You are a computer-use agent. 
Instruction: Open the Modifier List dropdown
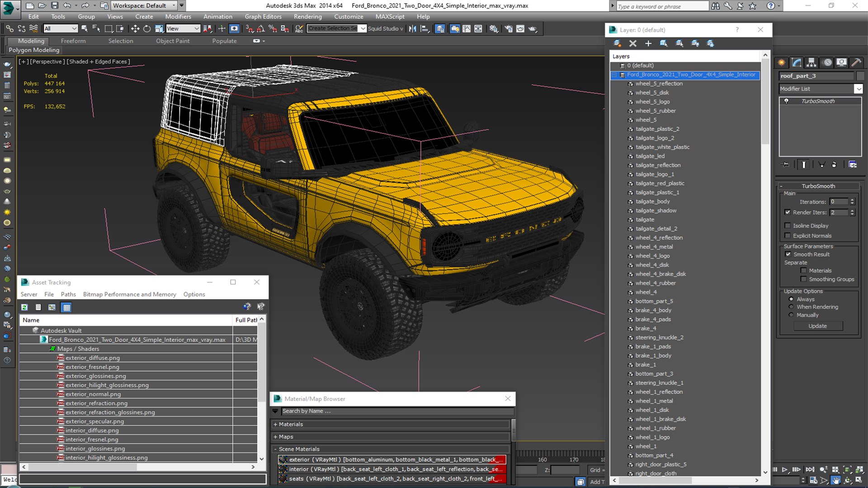[821, 89]
